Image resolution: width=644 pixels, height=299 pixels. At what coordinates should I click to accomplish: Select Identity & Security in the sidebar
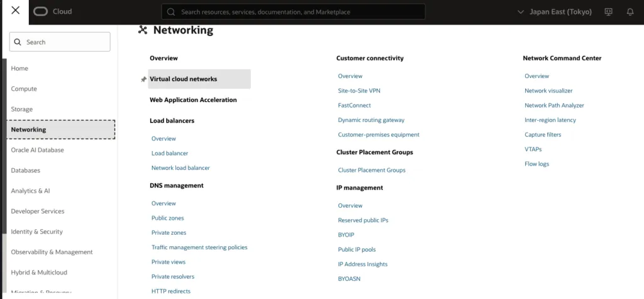click(37, 232)
